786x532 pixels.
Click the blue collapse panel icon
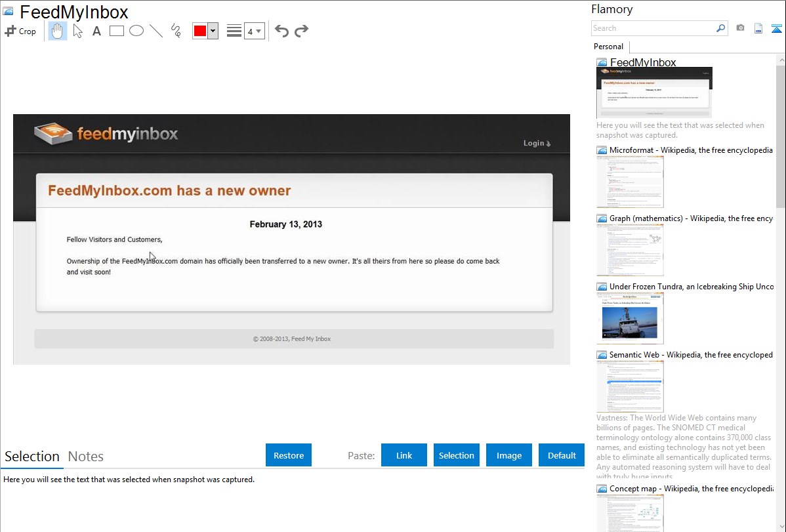click(x=776, y=28)
